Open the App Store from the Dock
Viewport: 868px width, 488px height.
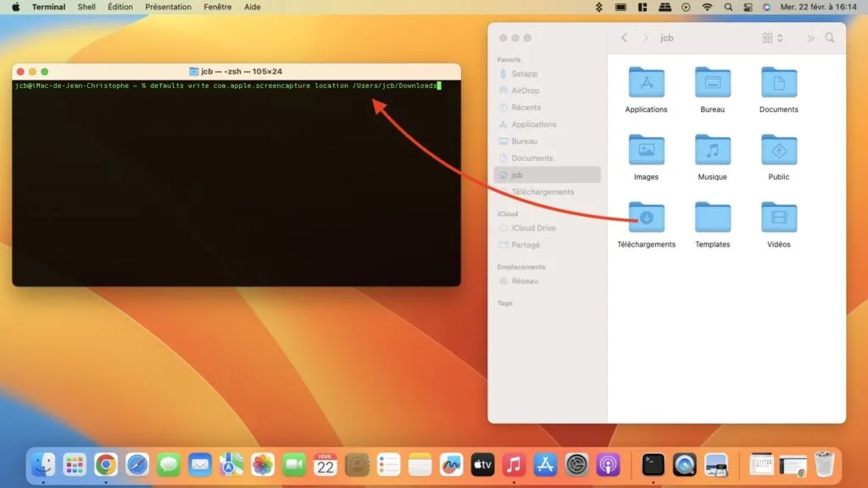pos(543,464)
